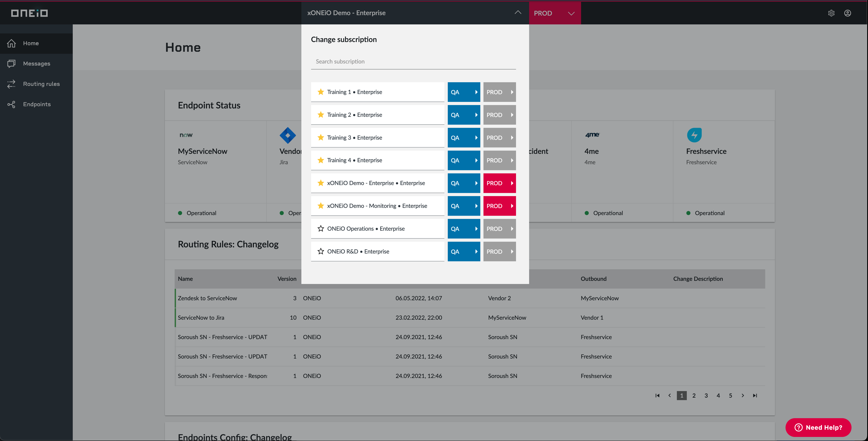Image resolution: width=868 pixels, height=441 pixels.
Task: Click 06.05.2022, 14:07 timestamp cell
Action: tap(418, 298)
